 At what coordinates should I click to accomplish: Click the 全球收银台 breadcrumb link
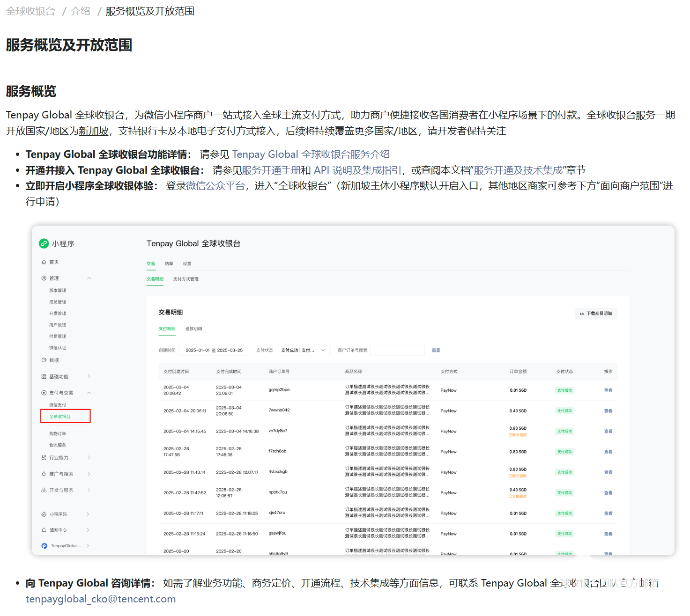click(x=30, y=11)
